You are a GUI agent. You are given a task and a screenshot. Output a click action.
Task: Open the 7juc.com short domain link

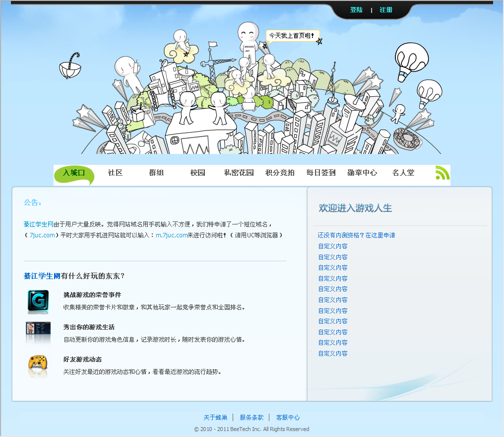pyautogui.click(x=42, y=235)
